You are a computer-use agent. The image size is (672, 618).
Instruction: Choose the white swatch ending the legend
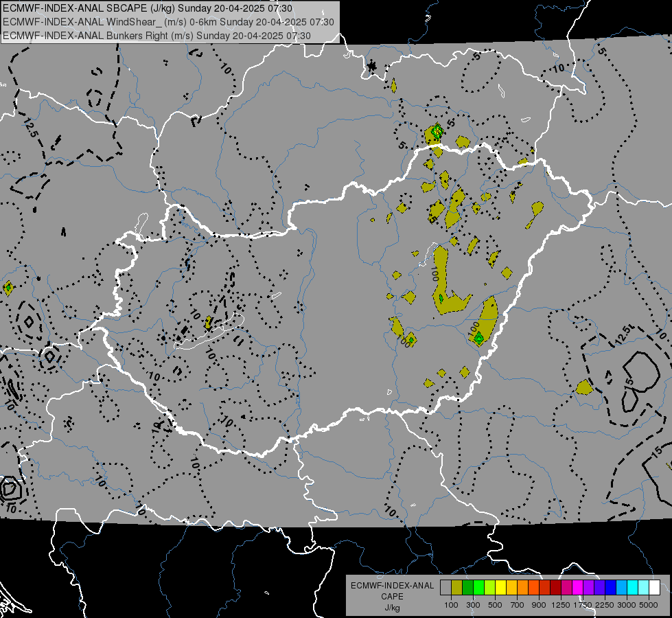(654, 587)
